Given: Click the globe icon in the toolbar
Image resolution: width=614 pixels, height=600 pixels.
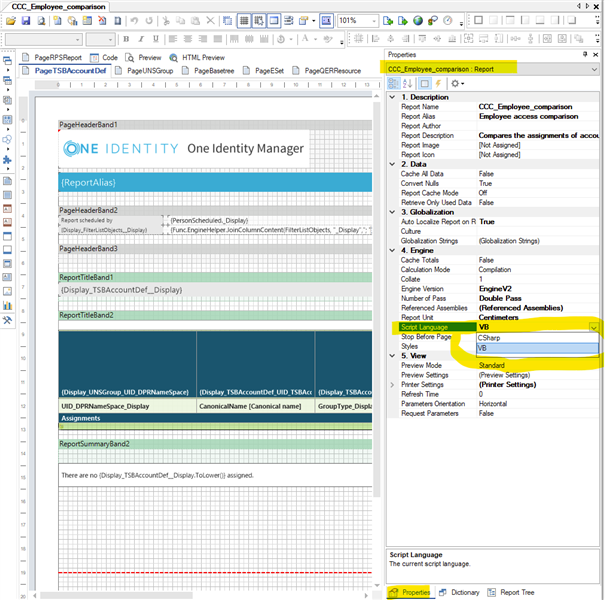Looking at the screenshot, I should (418, 21).
